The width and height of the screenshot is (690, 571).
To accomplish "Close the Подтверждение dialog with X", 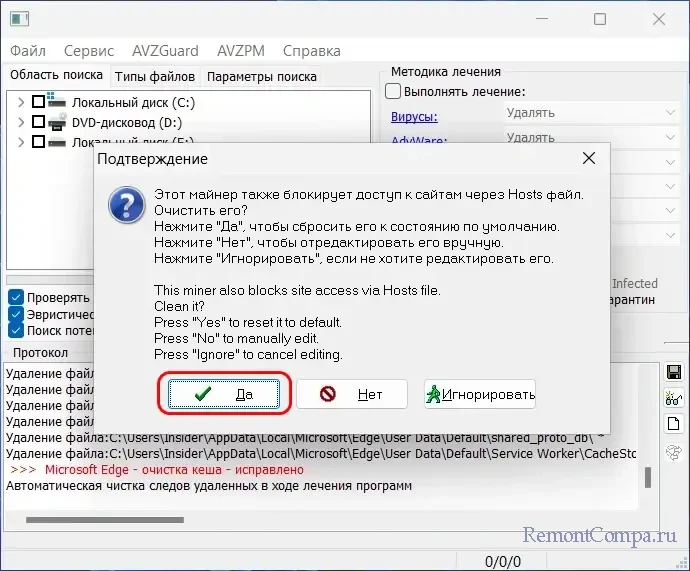I will (590, 158).
